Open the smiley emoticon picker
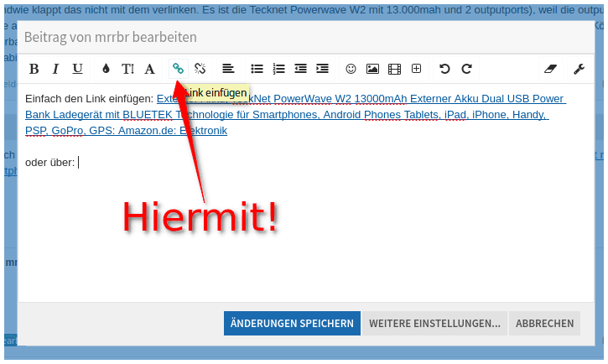Image resolution: width=608 pixels, height=364 pixels. [x=351, y=69]
